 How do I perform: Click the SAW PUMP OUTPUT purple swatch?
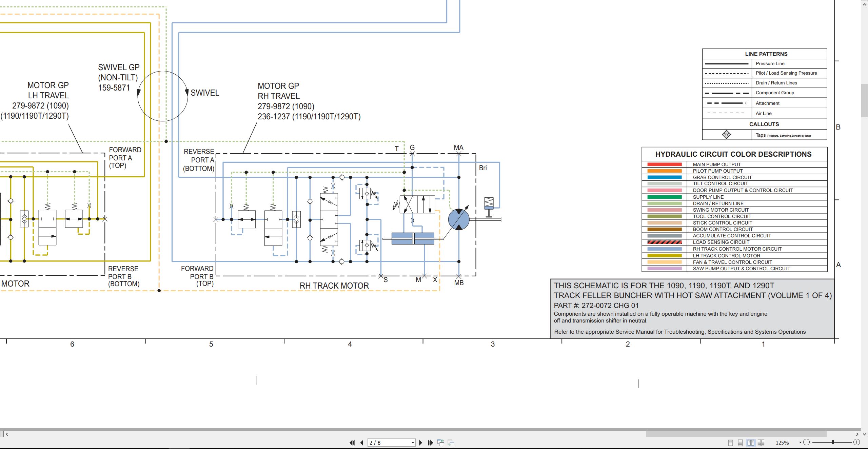664,269
